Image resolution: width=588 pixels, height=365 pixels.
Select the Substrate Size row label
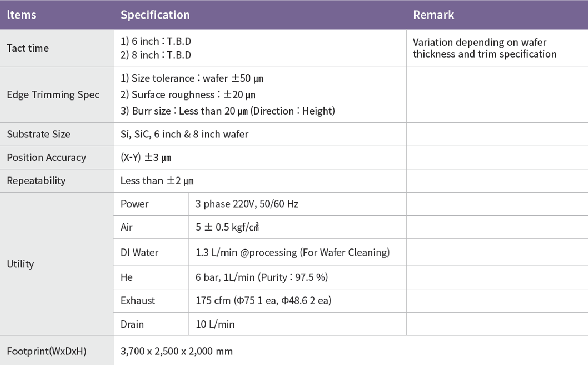[39, 134]
